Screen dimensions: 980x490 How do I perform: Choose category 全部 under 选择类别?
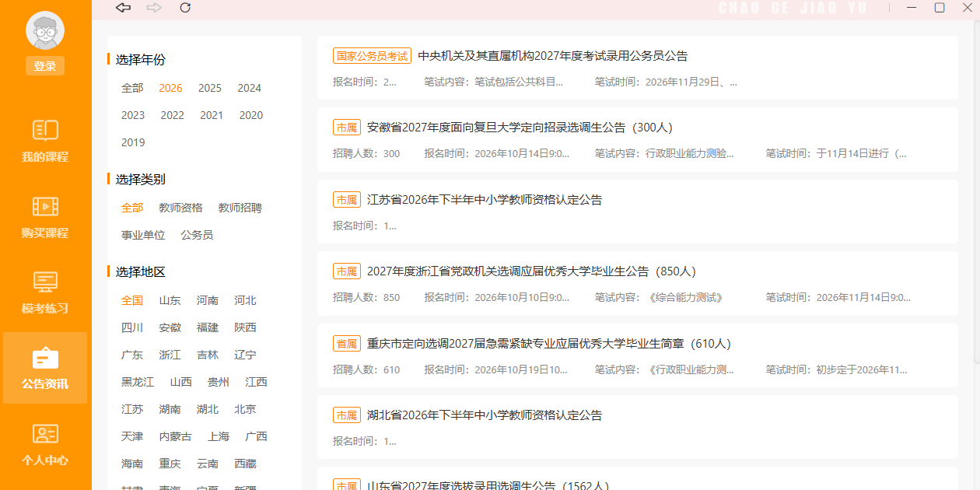pos(132,208)
